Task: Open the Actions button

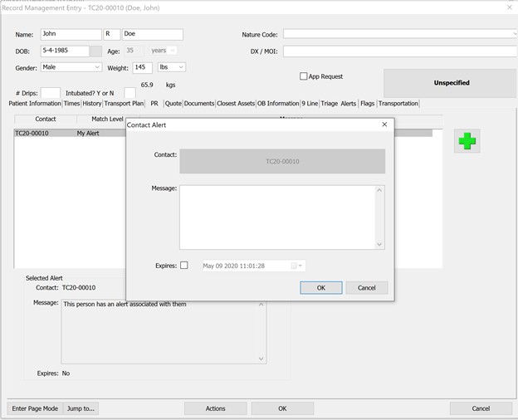Action: pyautogui.click(x=215, y=408)
